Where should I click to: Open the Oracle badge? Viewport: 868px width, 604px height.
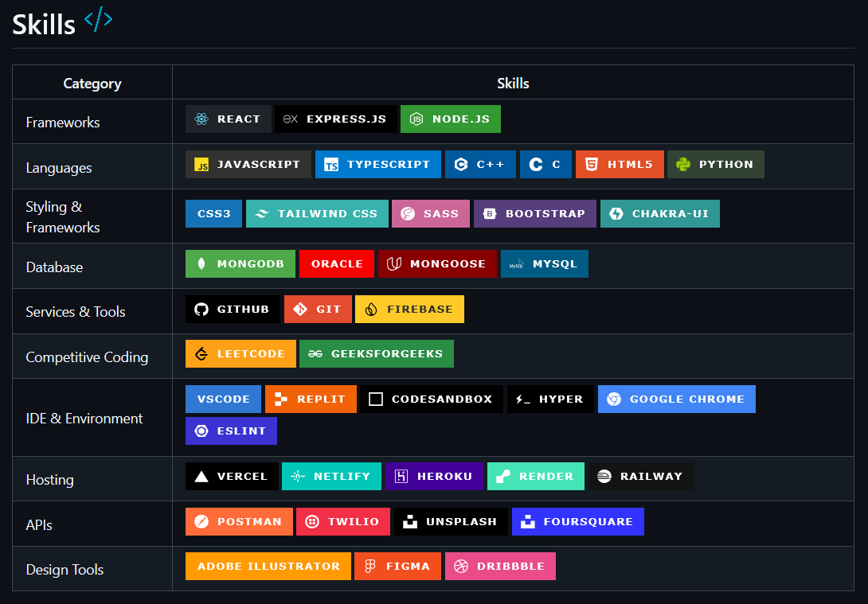pyautogui.click(x=337, y=264)
